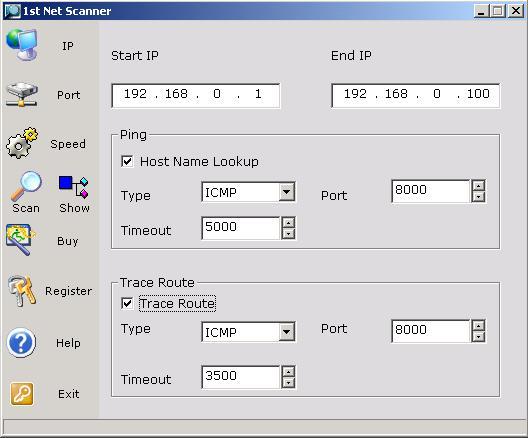Select the Speed sidebar label
Viewport: 528px width, 438px height.
[68, 144]
